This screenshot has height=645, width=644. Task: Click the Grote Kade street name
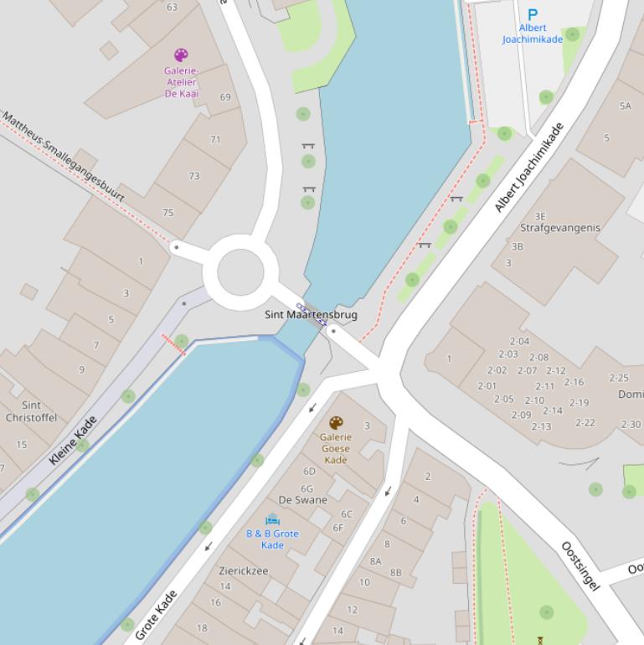click(x=156, y=616)
